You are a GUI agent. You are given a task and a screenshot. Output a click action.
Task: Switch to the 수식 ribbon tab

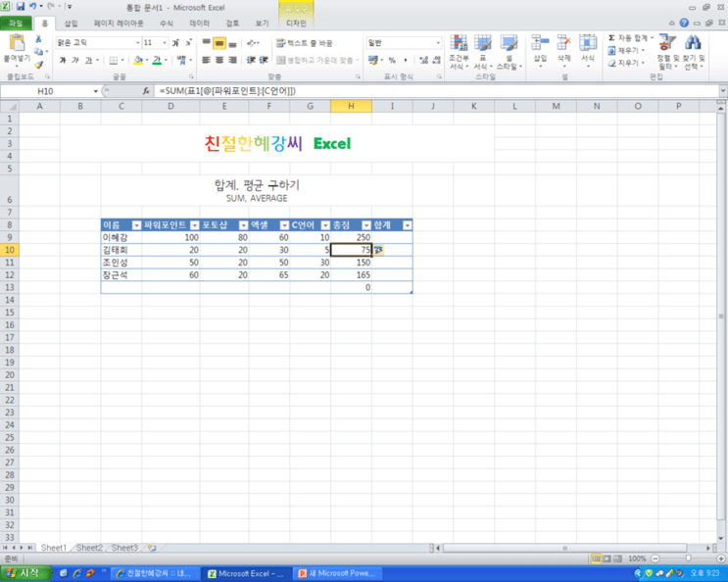pyautogui.click(x=167, y=24)
